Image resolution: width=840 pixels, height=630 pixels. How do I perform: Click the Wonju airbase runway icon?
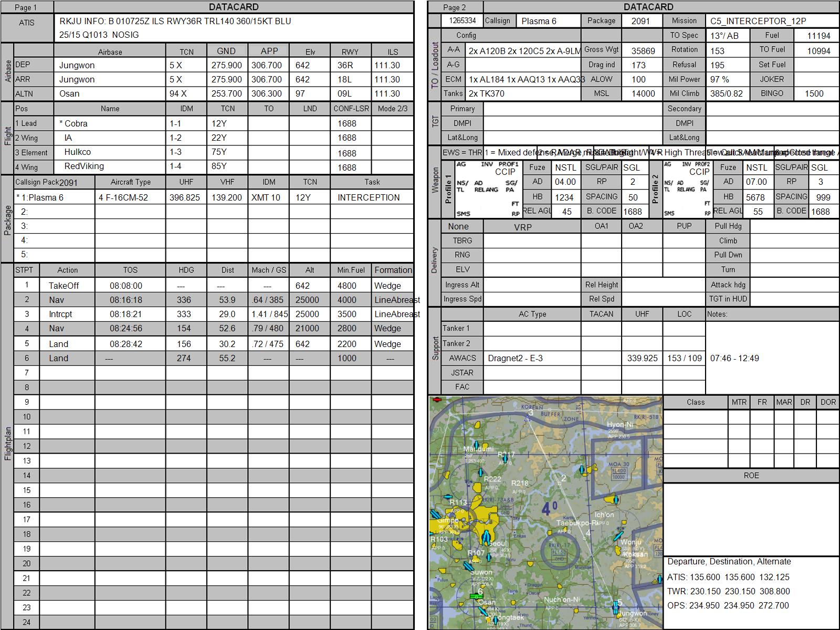[618, 537]
